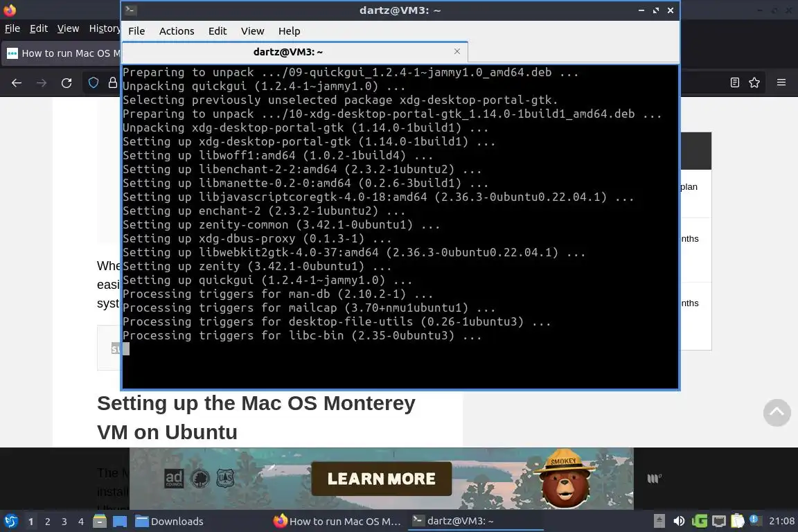Switch to workspace 4
This screenshot has height=532, width=798.
coord(81,522)
